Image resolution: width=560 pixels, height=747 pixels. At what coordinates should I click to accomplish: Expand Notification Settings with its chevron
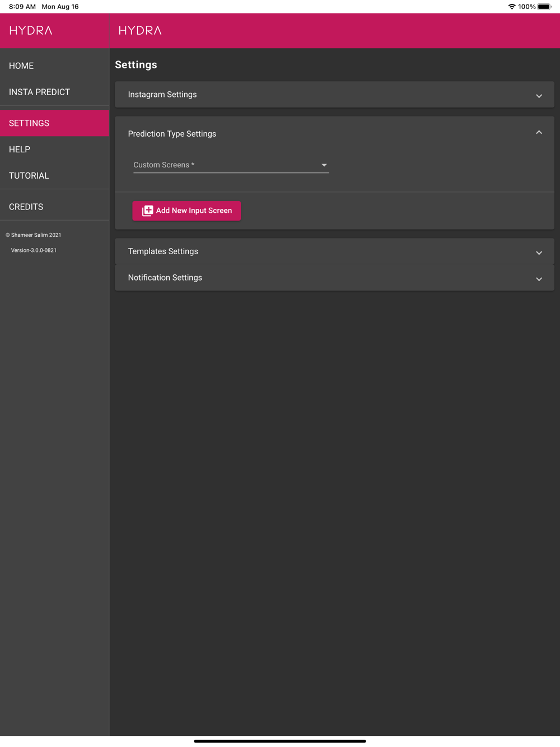pyautogui.click(x=539, y=279)
